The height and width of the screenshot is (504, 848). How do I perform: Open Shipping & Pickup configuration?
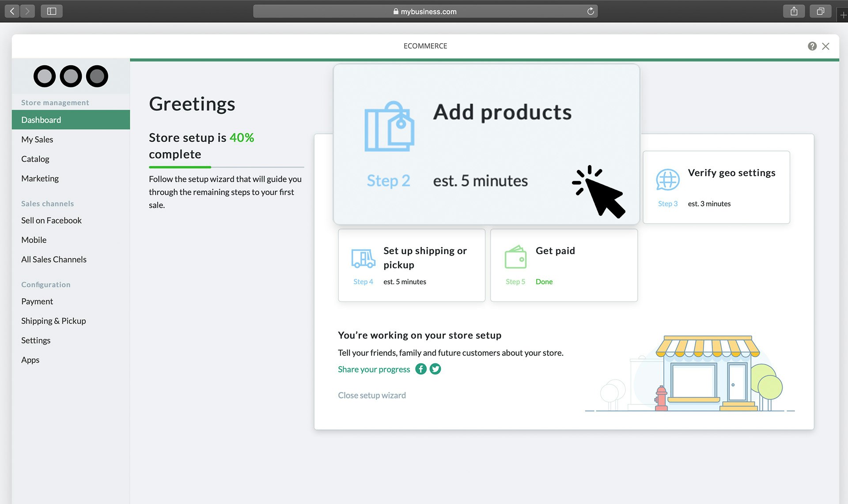(53, 321)
